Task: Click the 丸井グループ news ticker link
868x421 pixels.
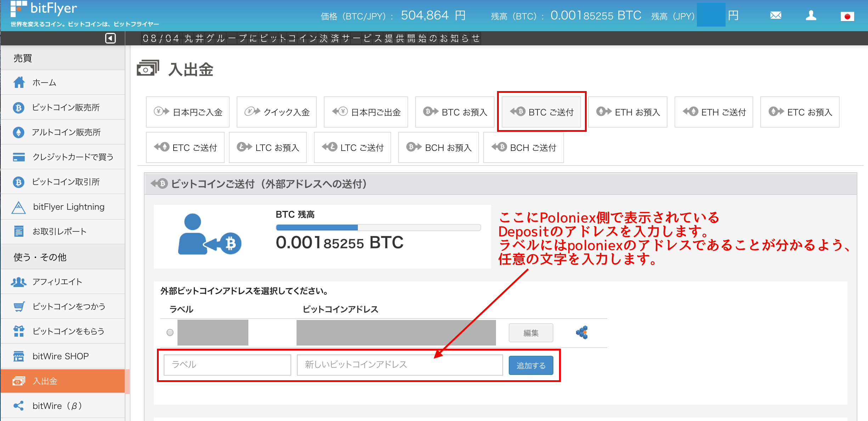Action: coord(311,38)
